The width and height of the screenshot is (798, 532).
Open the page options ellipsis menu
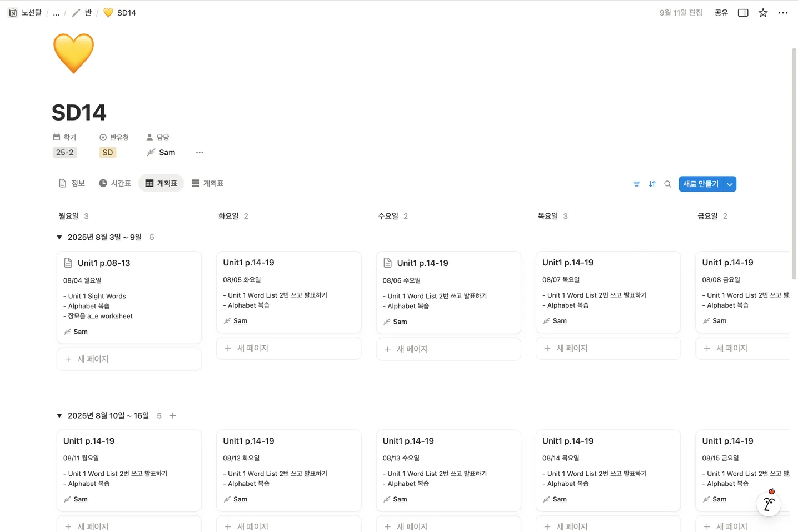click(783, 12)
